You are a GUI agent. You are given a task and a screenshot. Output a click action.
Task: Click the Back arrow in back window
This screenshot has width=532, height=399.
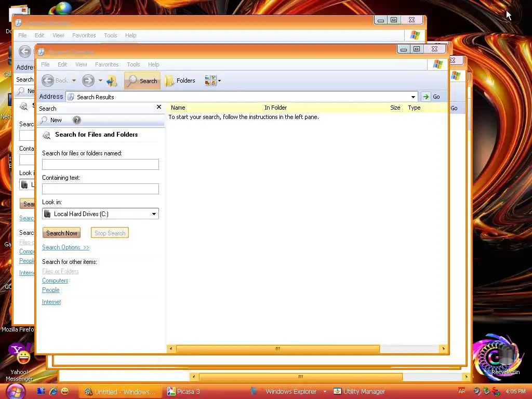tap(25, 51)
